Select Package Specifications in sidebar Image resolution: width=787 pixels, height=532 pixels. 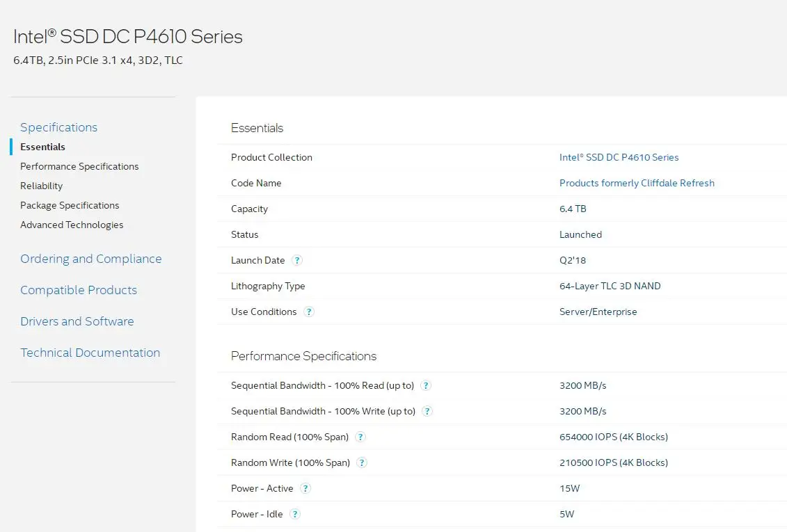click(70, 206)
